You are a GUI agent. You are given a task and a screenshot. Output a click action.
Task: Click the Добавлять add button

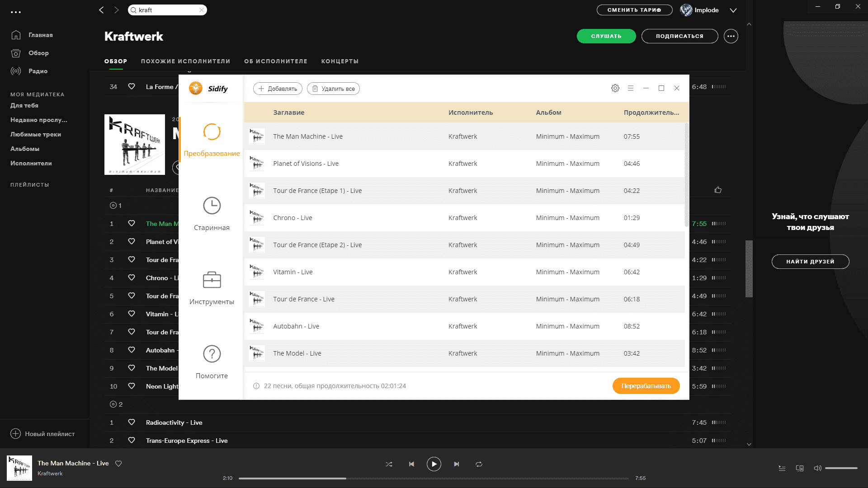click(x=278, y=89)
